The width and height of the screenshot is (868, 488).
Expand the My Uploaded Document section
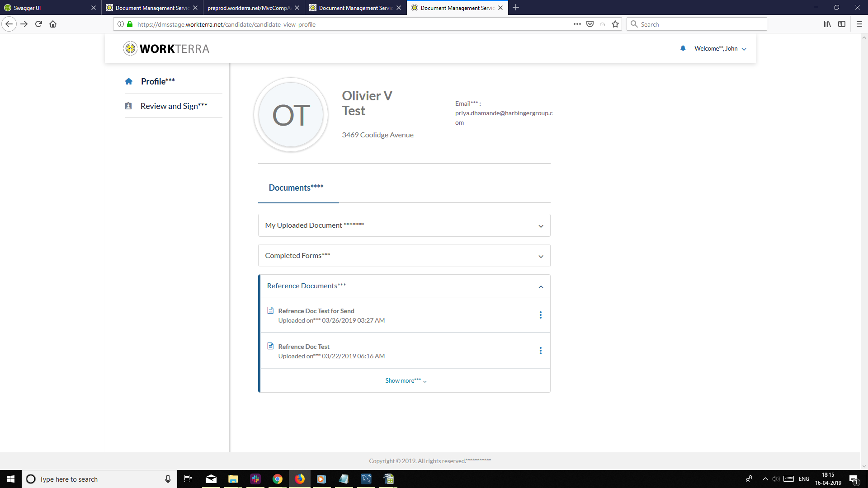coord(404,225)
